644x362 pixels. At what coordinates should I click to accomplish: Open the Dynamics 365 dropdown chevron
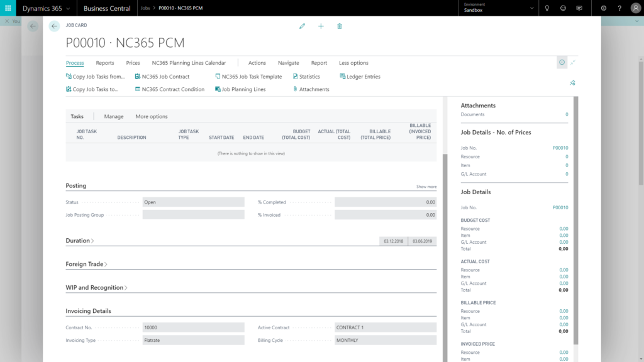click(68, 8)
